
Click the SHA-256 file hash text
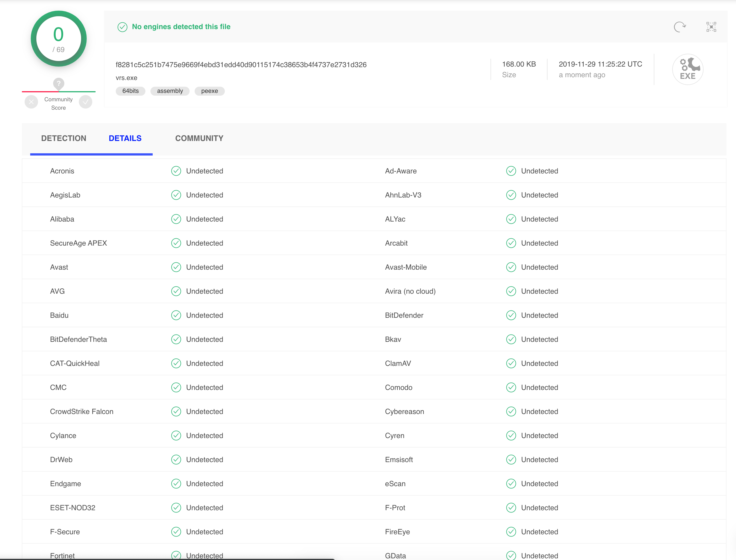point(241,65)
